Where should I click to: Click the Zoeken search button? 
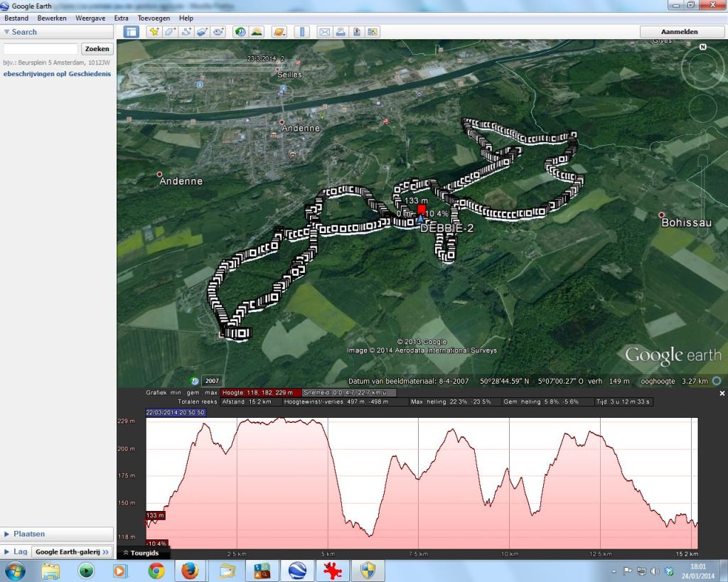click(x=97, y=49)
